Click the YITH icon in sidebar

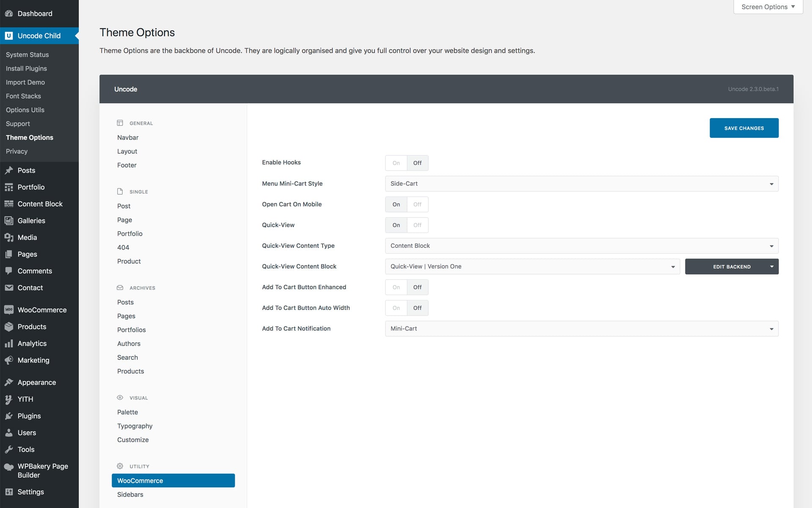click(x=9, y=399)
